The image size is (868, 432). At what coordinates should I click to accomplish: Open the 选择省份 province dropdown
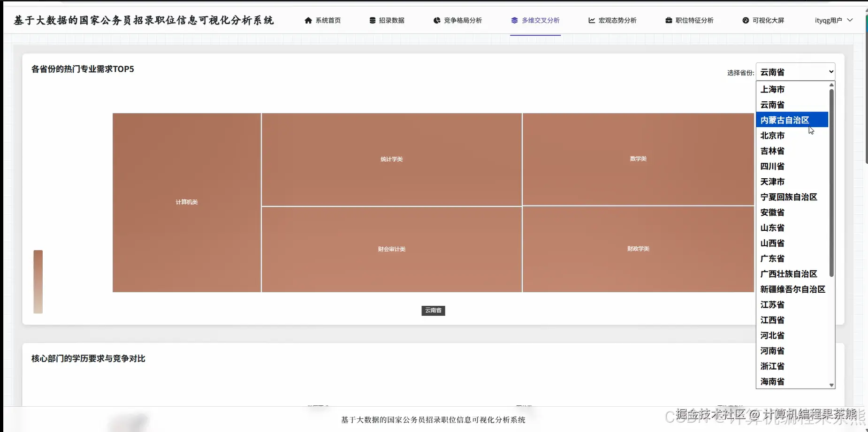(x=795, y=72)
